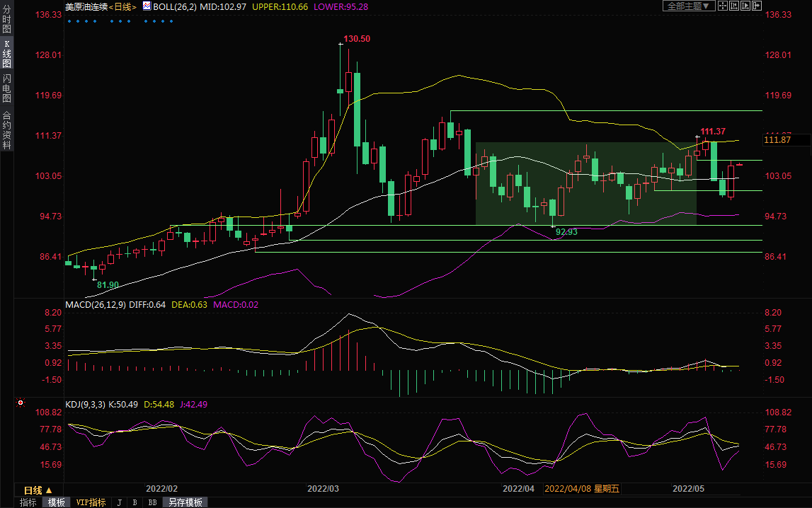The height and width of the screenshot is (508, 812).
Task: Click the crosshair icon in top-right toolbar
Action: [x=723, y=6]
